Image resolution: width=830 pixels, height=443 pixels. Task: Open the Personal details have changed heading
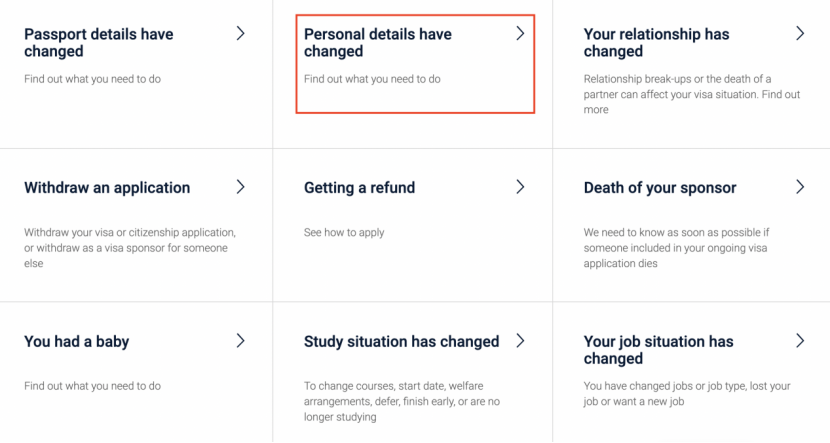coord(377,42)
